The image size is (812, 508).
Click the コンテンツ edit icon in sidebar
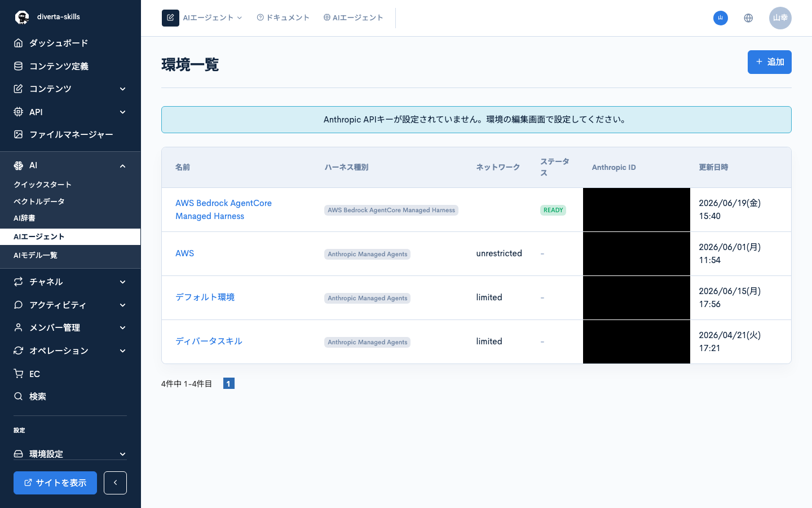pyautogui.click(x=19, y=89)
